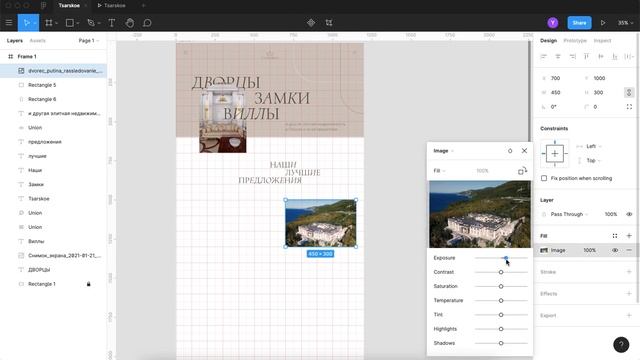Select the Rectangle 5 layer
Image resolution: width=640 pixels, height=360 pixels.
coord(53,85)
